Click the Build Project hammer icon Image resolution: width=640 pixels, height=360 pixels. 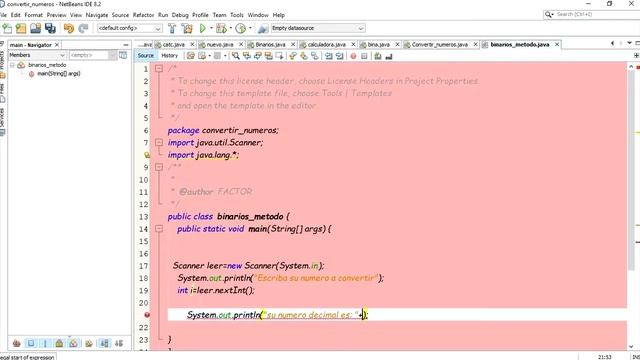point(172,28)
